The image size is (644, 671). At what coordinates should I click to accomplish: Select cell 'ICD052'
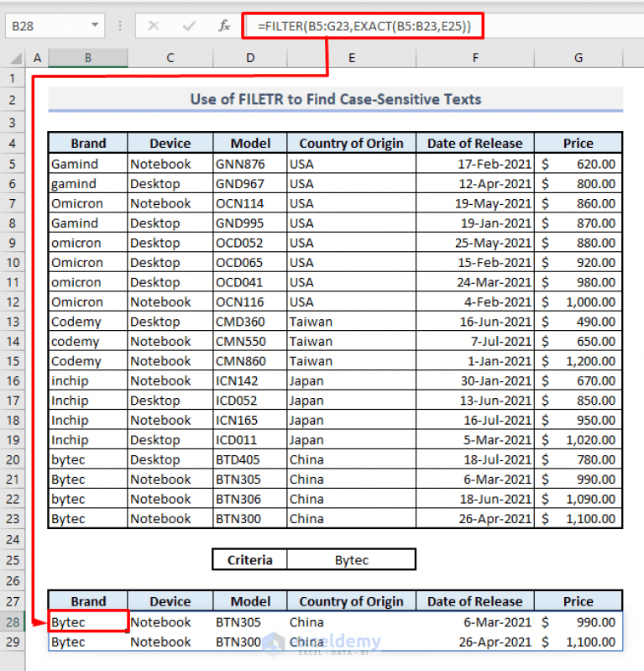click(x=250, y=401)
